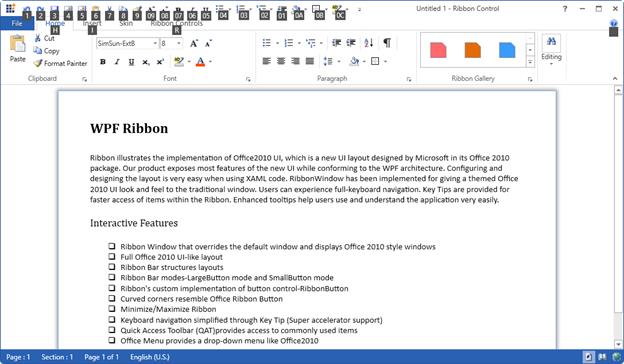624x364 pixels.
Task: Click the grow font size icon
Action: [194, 43]
